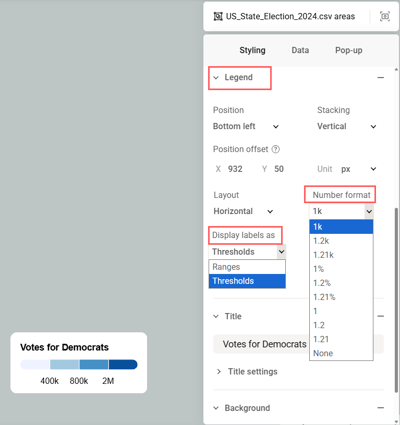This screenshot has height=425, width=400.
Task: Open the Position Bottom left dropdown
Action: [x=246, y=126]
